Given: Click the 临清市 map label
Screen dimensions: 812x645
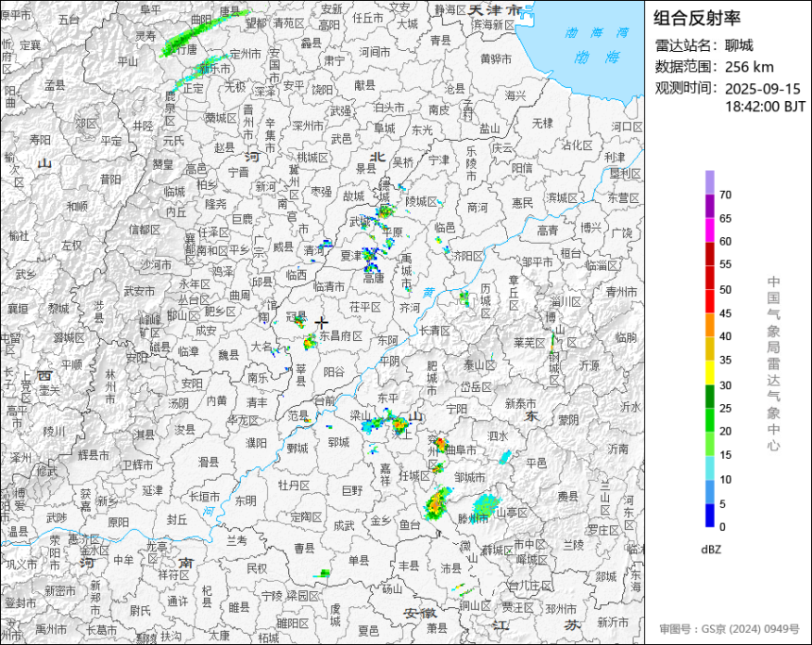Looking at the screenshot, I should (x=329, y=286).
